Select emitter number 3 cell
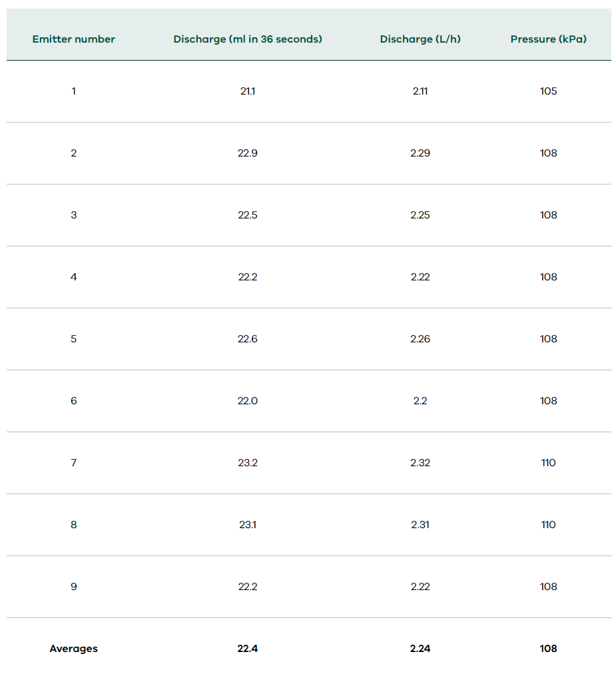Viewport: 616px width, 682px height. pyautogui.click(x=73, y=215)
